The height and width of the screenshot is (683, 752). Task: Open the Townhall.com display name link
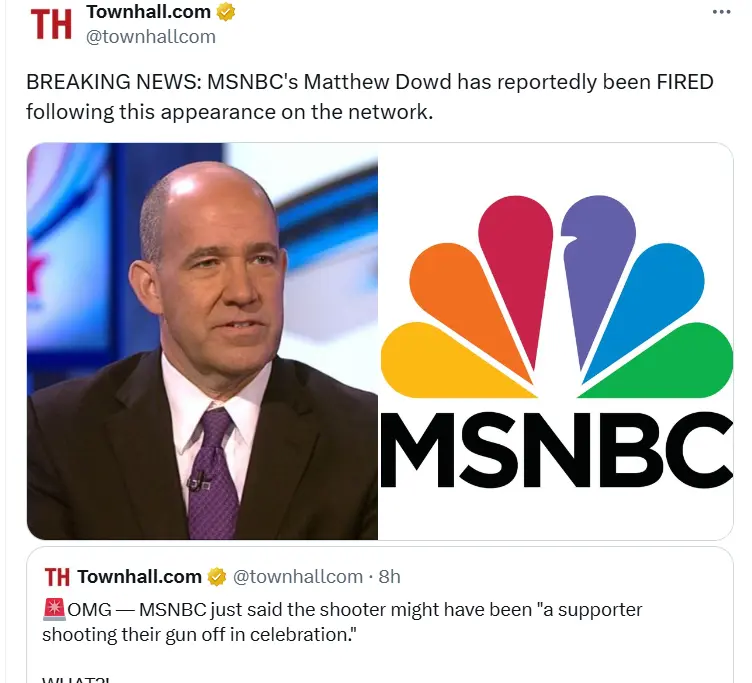(148, 12)
